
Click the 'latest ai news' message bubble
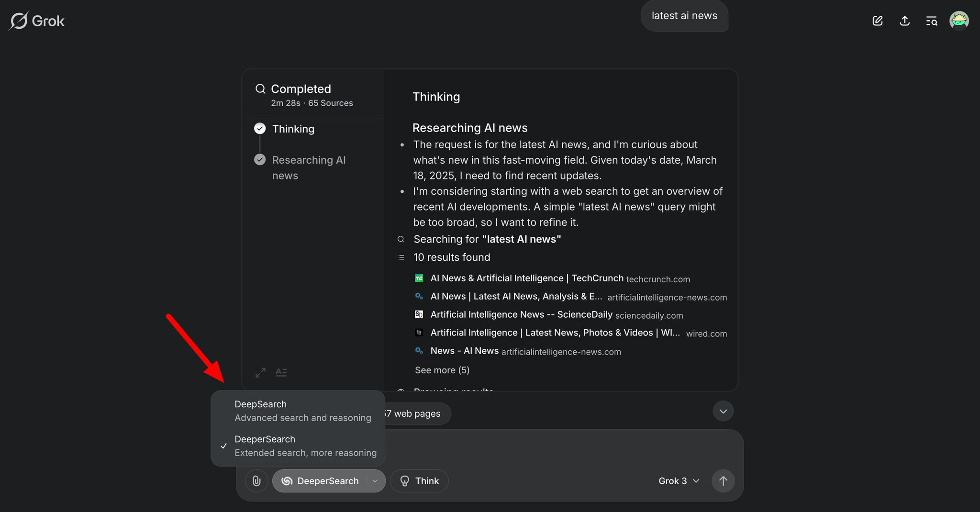[684, 16]
